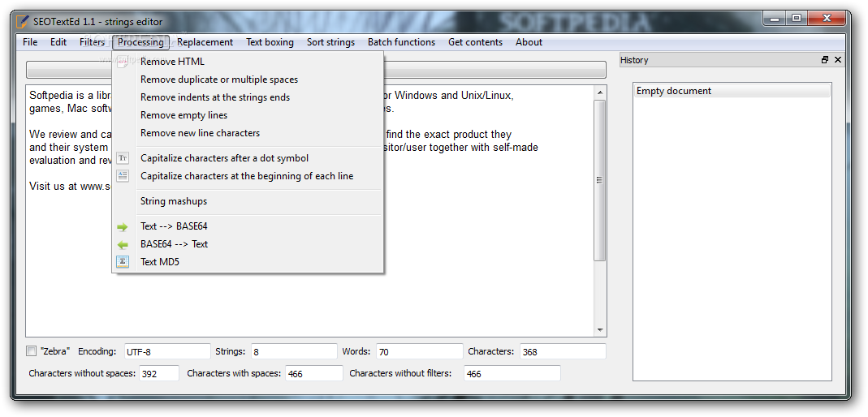This screenshot has height=417, width=868.
Task: Close the History panel
Action: pos(838,60)
